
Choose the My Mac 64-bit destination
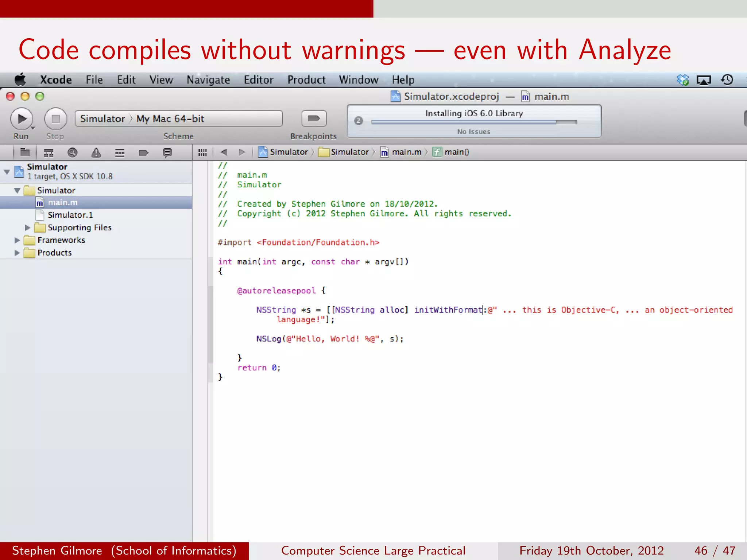(170, 119)
